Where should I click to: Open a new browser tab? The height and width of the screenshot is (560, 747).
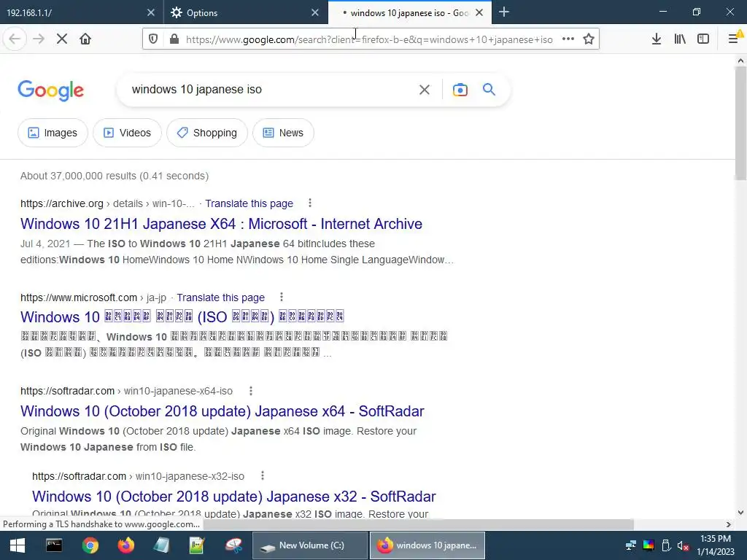click(x=504, y=12)
